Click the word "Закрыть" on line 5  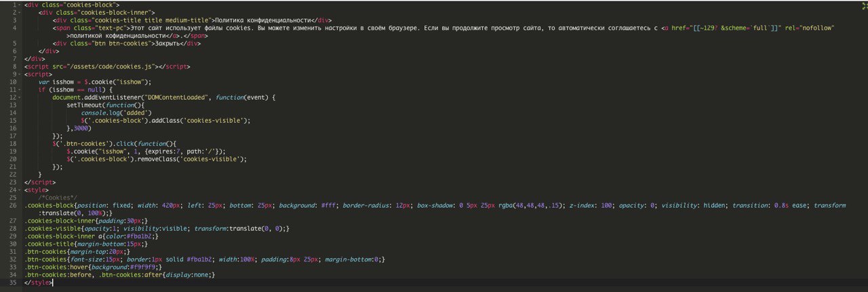[167, 43]
